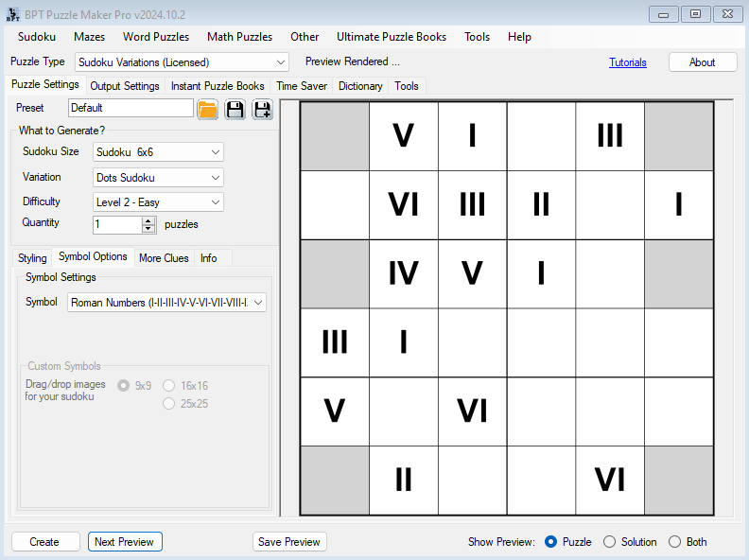Click the save preset floppy icon
Screen dimensions: 749x560
[235, 110]
